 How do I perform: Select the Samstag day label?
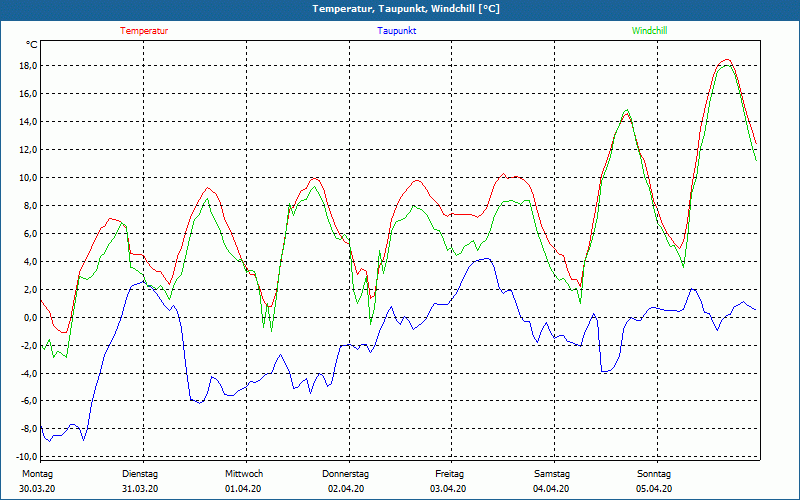(552, 474)
